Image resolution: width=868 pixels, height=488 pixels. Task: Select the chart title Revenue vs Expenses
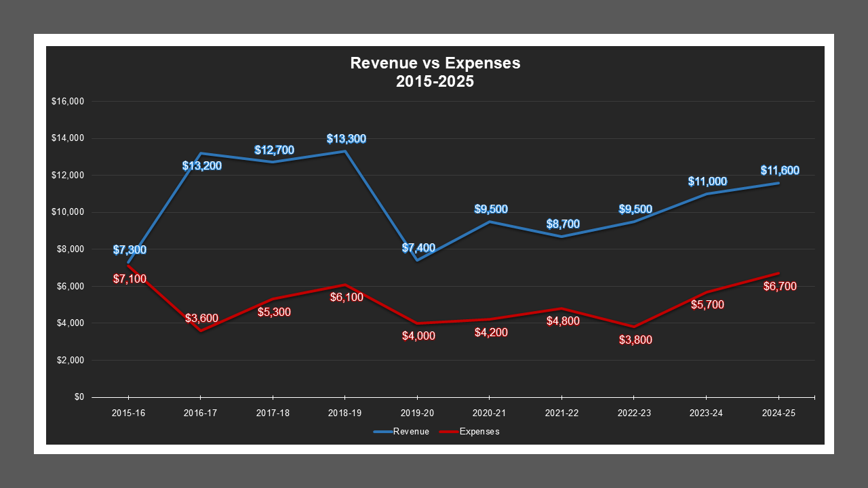[435, 71]
